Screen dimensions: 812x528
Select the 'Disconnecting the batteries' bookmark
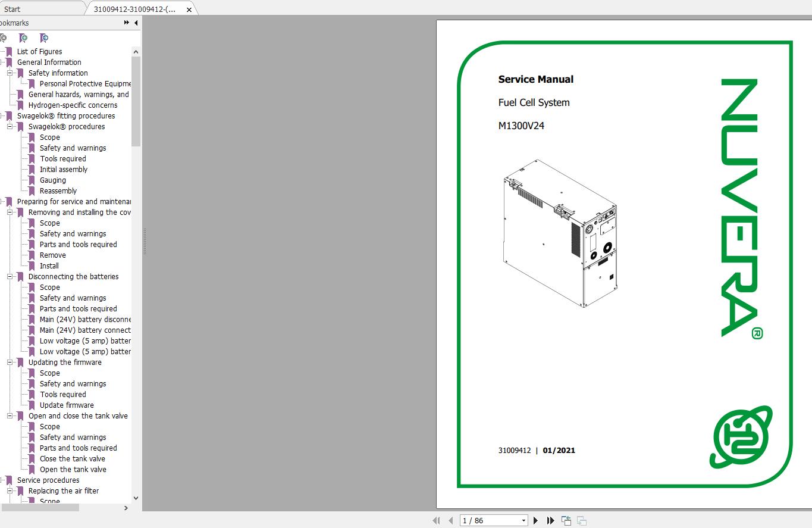tap(74, 276)
